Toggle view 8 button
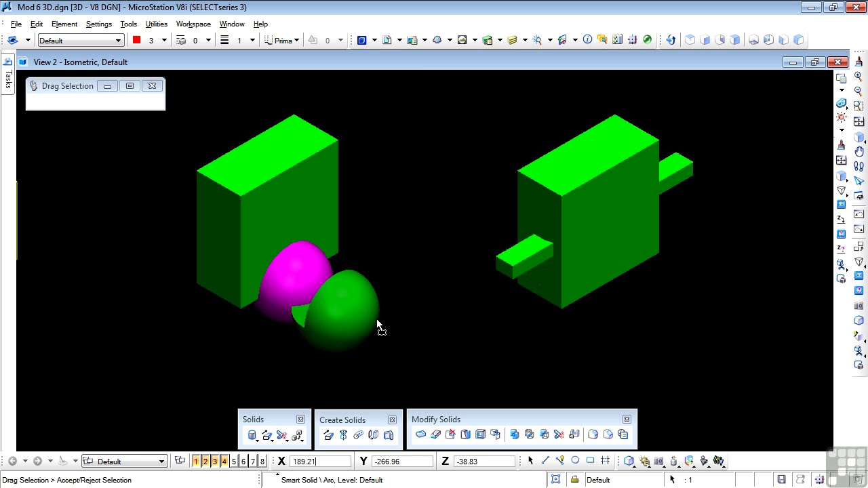The height and width of the screenshot is (488, 868). (x=262, y=462)
